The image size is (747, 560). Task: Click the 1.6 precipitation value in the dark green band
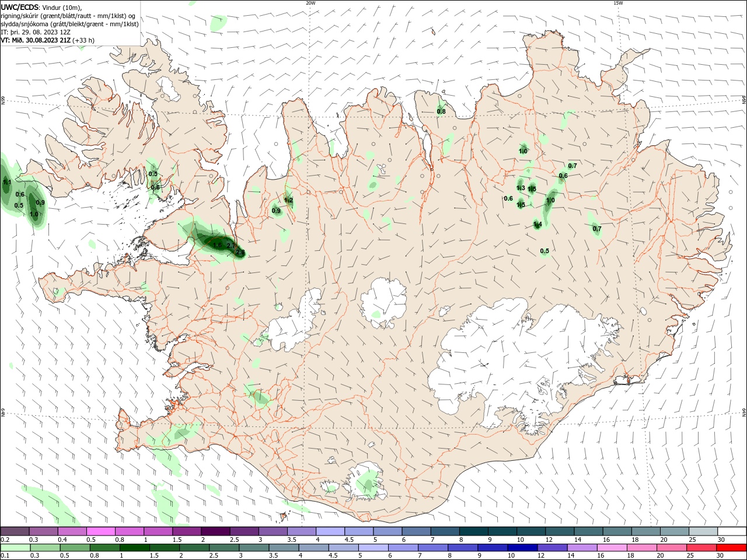click(x=217, y=245)
